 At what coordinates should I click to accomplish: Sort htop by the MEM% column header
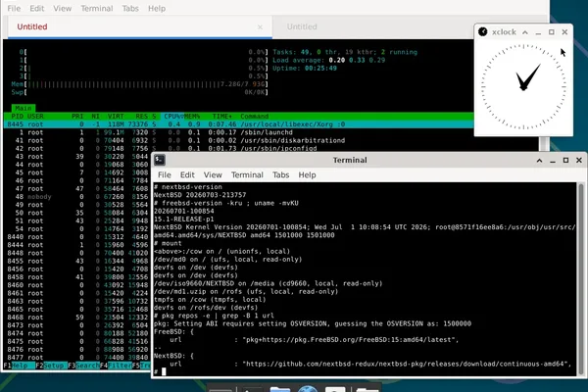(x=192, y=117)
